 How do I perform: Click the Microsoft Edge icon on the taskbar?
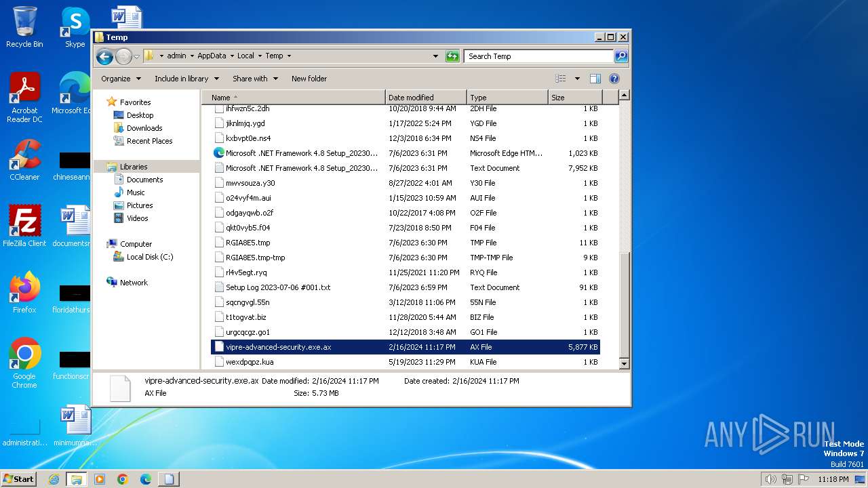[145, 479]
